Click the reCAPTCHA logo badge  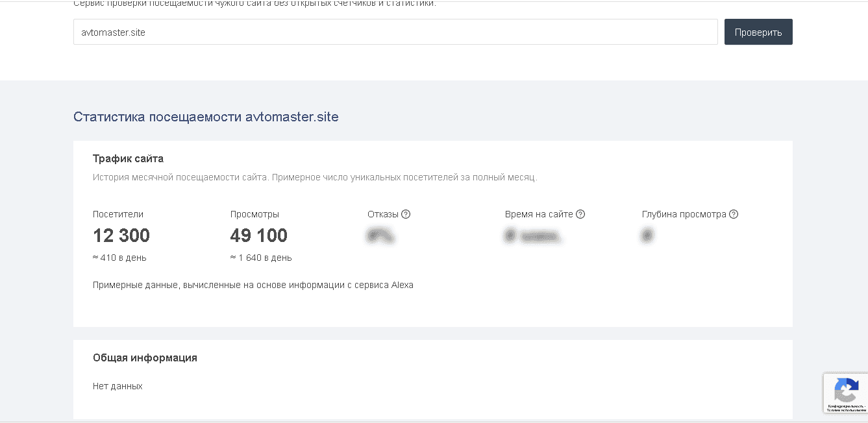845,391
